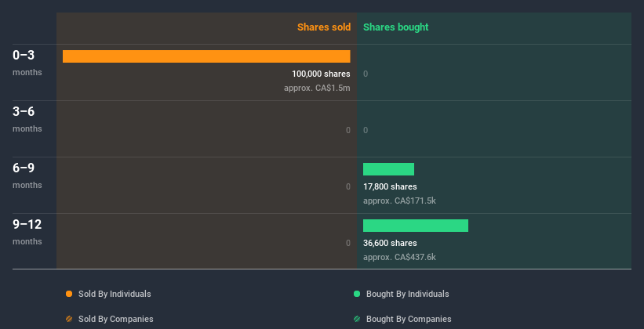Click the Sold By Companies legend text
Image resolution: width=644 pixels, height=329 pixels.
(x=116, y=319)
